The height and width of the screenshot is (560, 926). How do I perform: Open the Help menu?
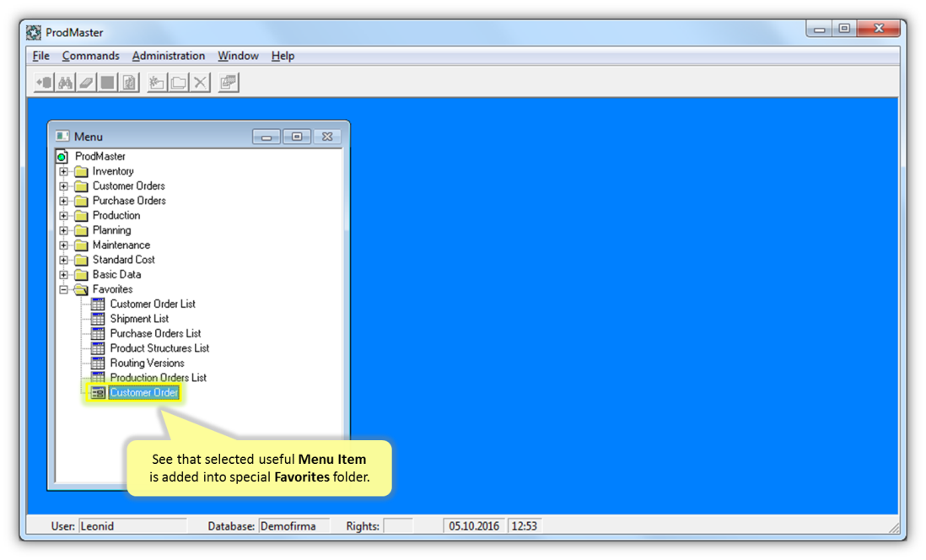(x=283, y=57)
